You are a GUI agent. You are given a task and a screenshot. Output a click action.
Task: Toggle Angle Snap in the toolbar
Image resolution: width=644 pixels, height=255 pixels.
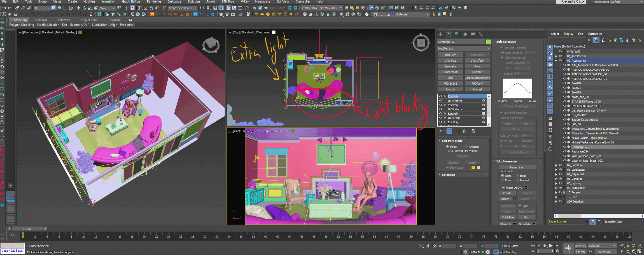click(x=145, y=8)
